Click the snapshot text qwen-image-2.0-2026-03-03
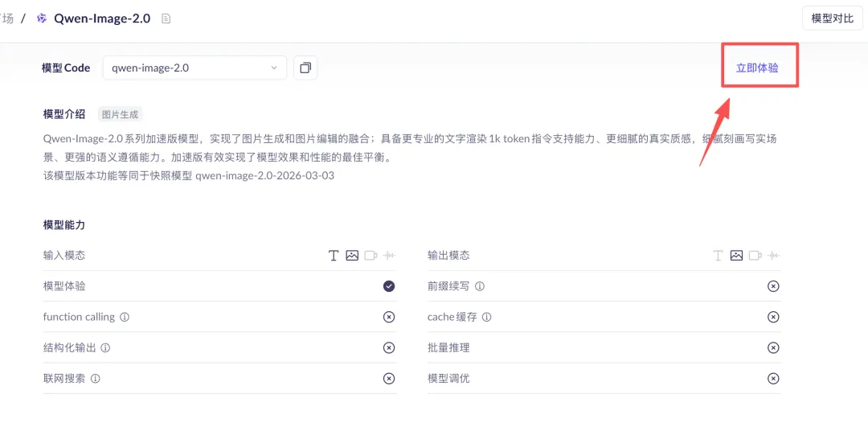 tap(264, 176)
